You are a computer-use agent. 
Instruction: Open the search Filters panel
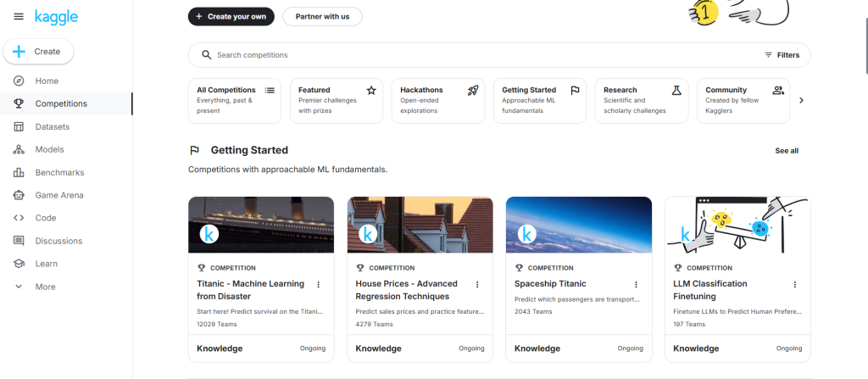(x=782, y=55)
